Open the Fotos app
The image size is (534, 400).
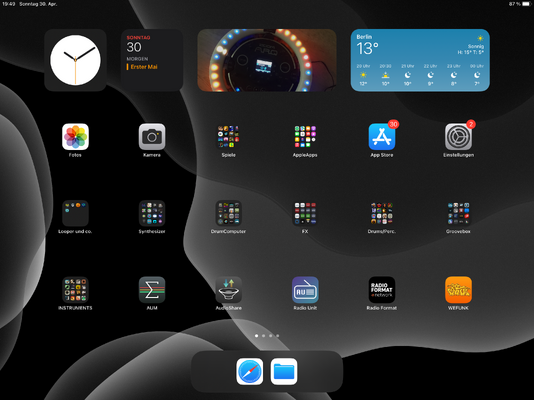tap(75, 137)
